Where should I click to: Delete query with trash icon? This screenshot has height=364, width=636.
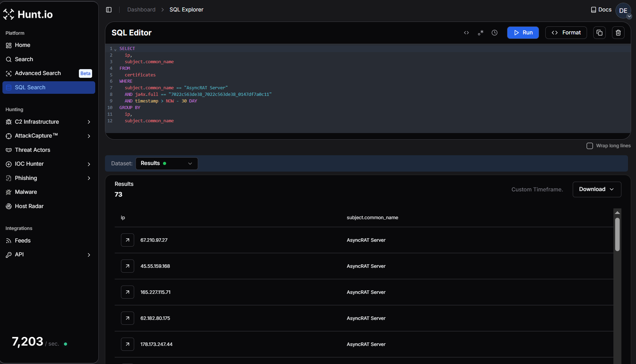(618, 33)
